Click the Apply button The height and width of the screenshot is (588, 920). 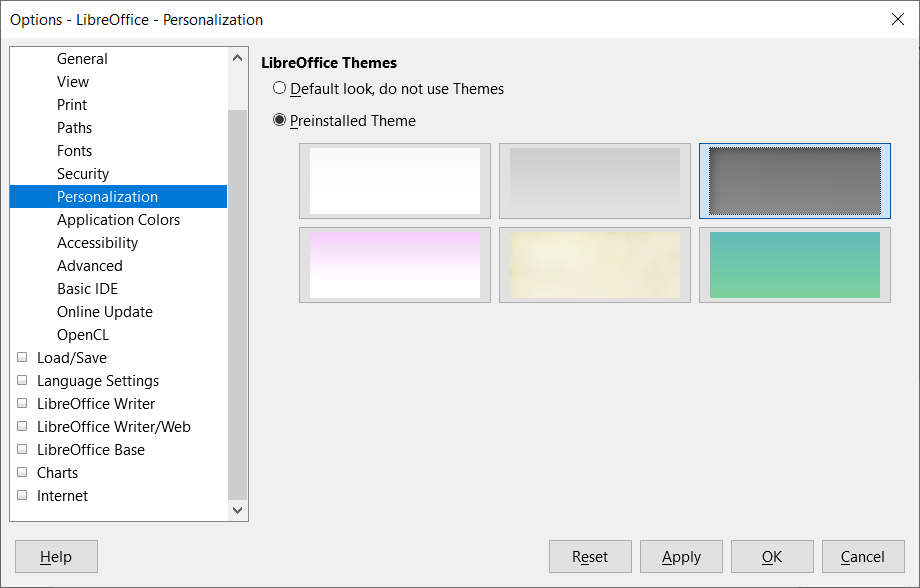click(681, 556)
